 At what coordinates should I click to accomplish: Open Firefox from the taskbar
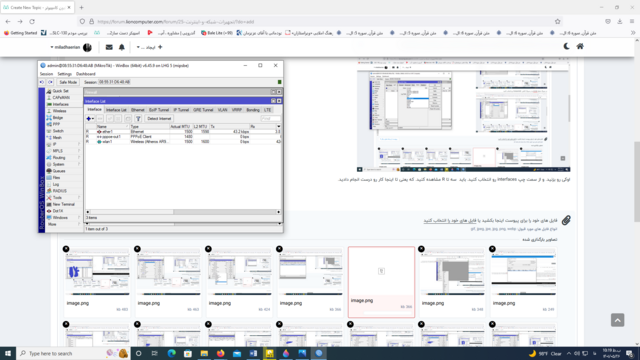pos(220,353)
